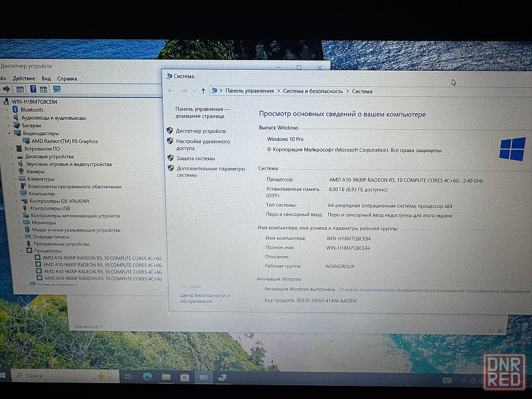Click Панель управления in the breadcrumb path
The height and width of the screenshot is (399, 532).
click(x=250, y=91)
